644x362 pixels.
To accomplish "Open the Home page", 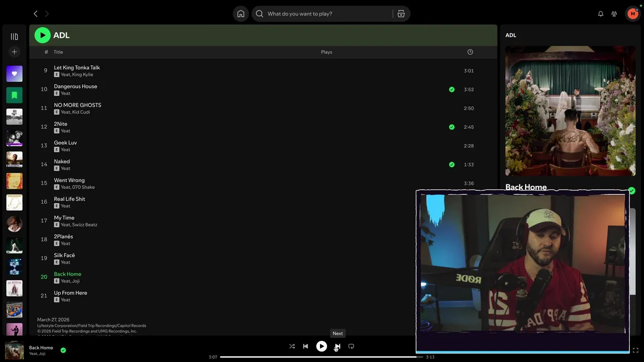I will point(241,14).
